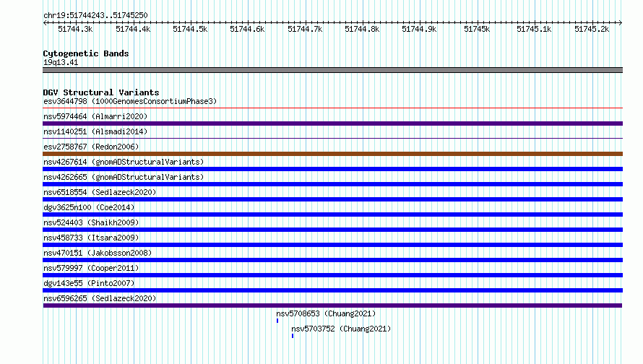Click the brown esv2758767 (Redon2006) bar
Viewport: 643px width, 364px height.
[332, 154]
